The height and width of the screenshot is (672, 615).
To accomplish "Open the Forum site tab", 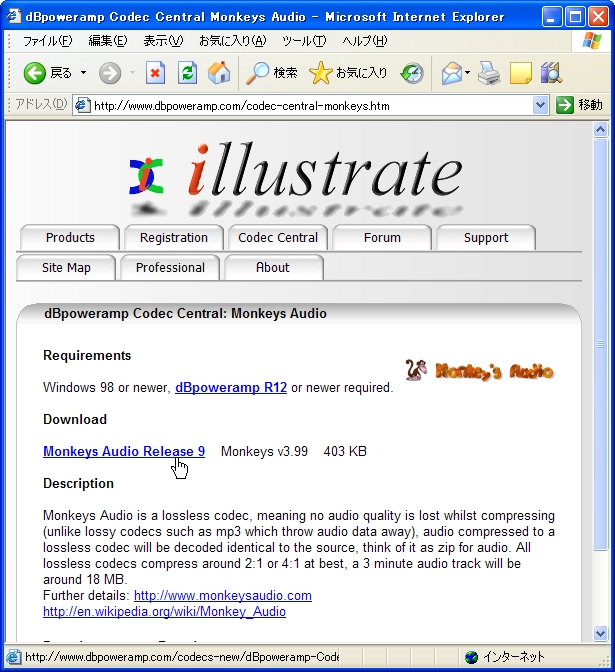I will pos(382,237).
